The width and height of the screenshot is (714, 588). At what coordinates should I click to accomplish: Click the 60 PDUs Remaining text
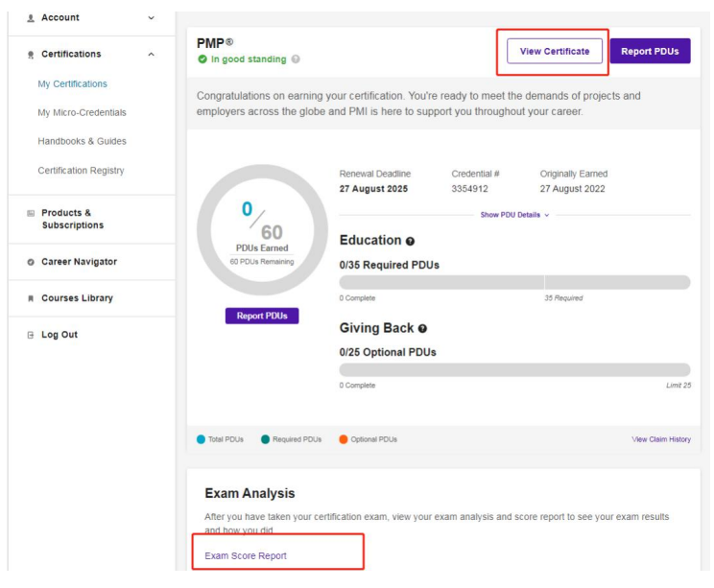click(x=262, y=262)
